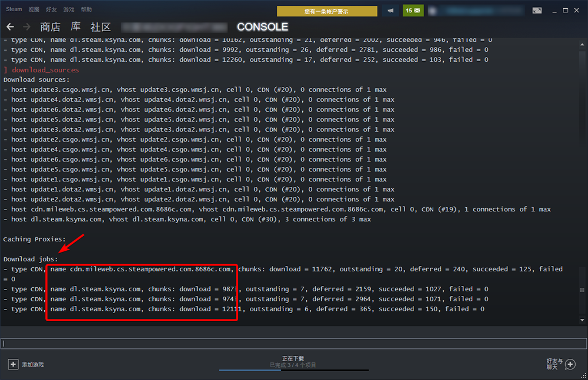Click the host dl.steam.ksyna.com line

(187, 219)
